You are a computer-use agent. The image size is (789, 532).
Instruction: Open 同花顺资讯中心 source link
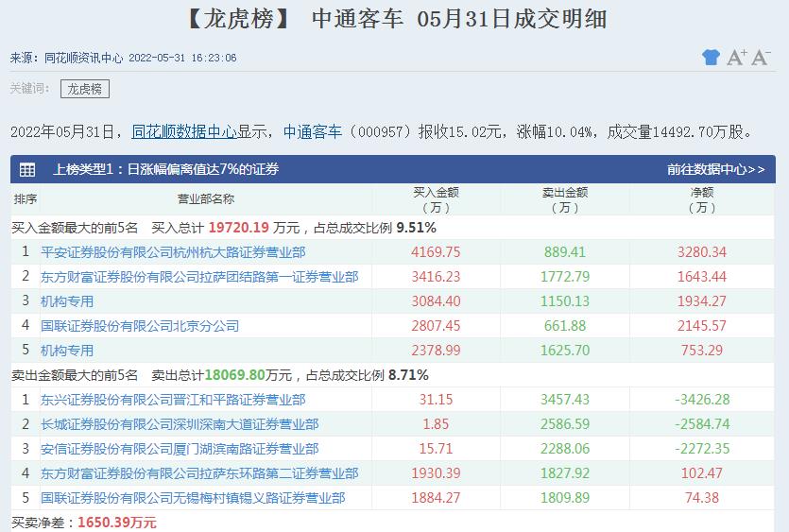[x=83, y=58]
